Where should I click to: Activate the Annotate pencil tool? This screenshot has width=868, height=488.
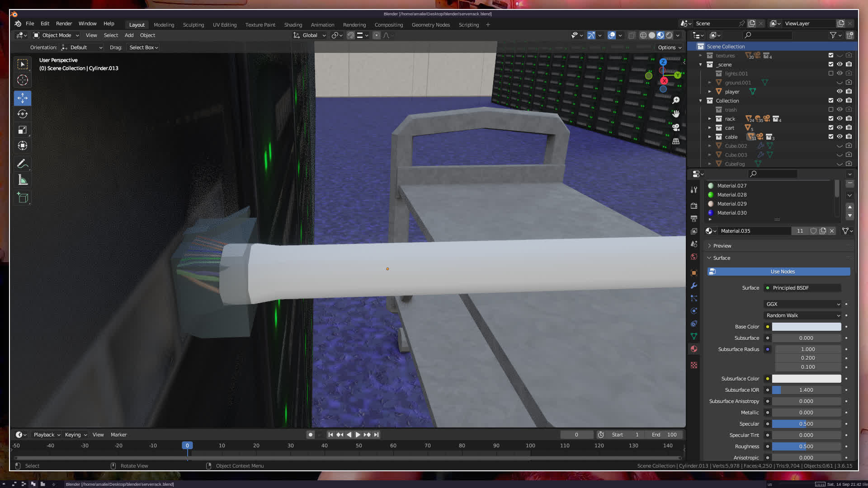pos(23,164)
